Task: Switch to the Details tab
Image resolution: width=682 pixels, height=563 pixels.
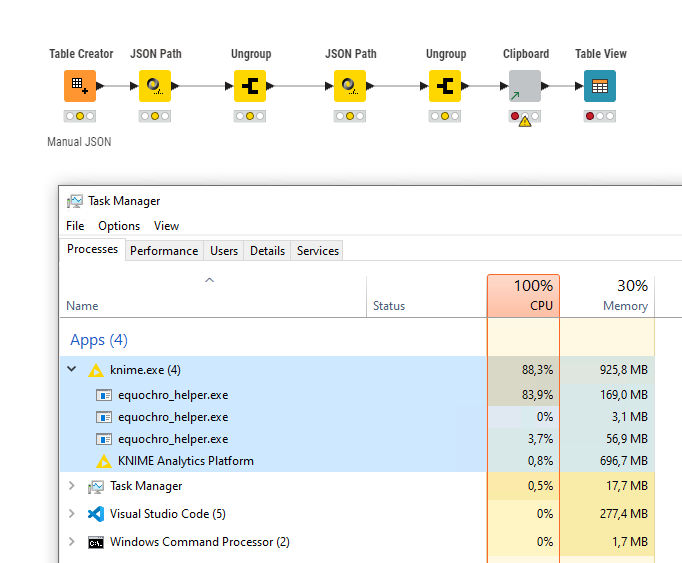Action: (267, 251)
